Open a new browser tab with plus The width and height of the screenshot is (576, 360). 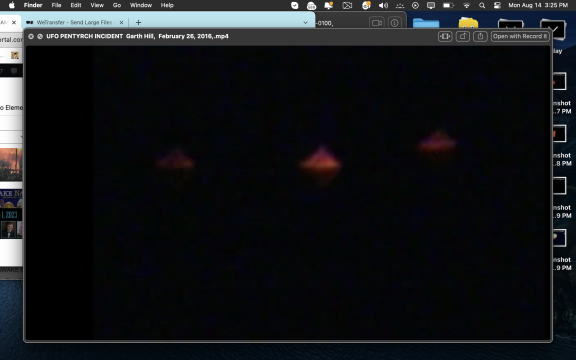[x=138, y=22]
